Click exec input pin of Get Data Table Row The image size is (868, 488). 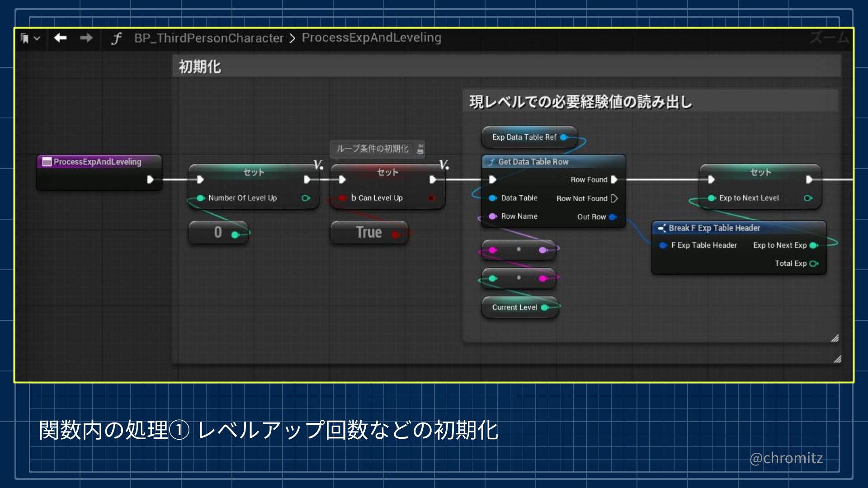[493, 180]
